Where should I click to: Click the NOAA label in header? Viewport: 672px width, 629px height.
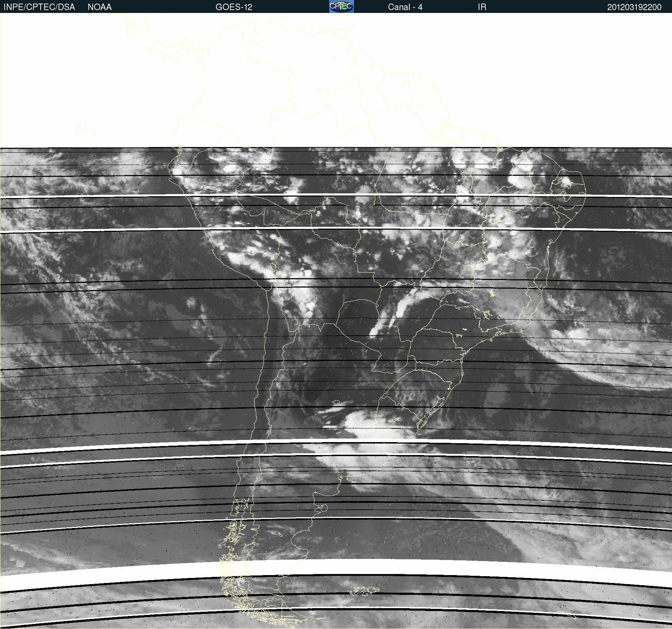pos(100,7)
